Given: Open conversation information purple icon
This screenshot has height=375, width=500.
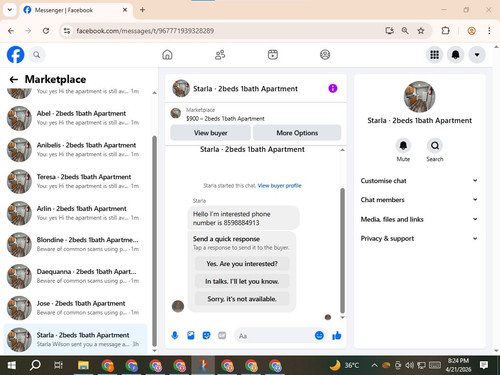Looking at the screenshot, I should [333, 88].
